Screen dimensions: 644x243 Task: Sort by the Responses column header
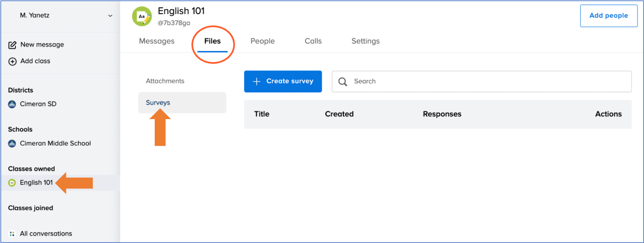(x=442, y=114)
